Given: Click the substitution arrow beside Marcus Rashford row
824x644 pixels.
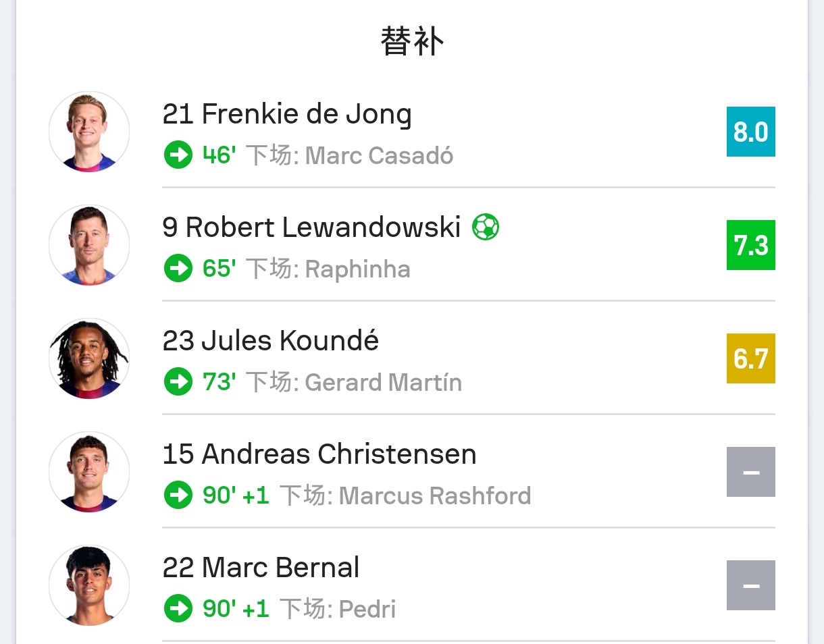Looking at the screenshot, I should [x=178, y=496].
